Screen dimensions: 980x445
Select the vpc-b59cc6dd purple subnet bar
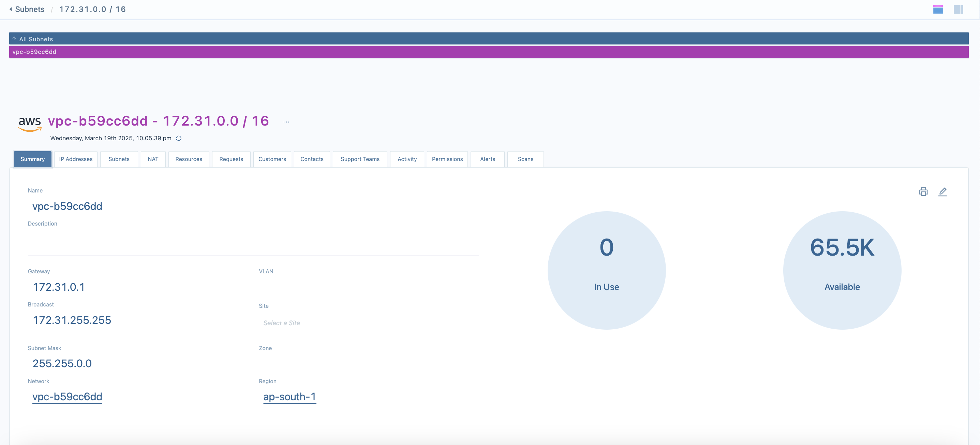coord(489,52)
